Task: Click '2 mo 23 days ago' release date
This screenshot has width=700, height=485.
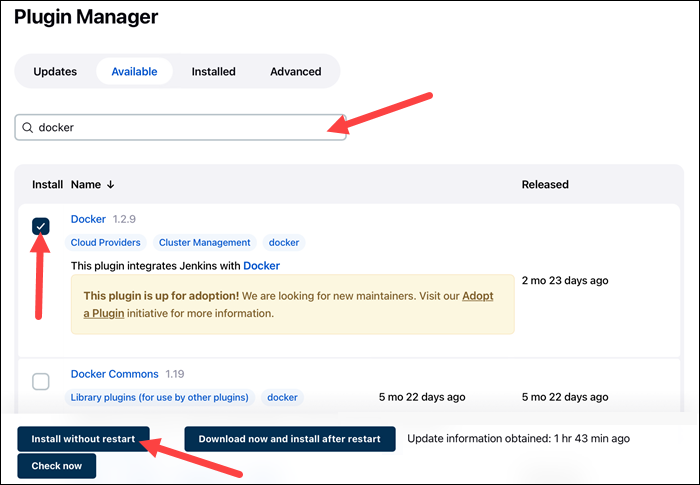Action: pyautogui.click(x=565, y=280)
